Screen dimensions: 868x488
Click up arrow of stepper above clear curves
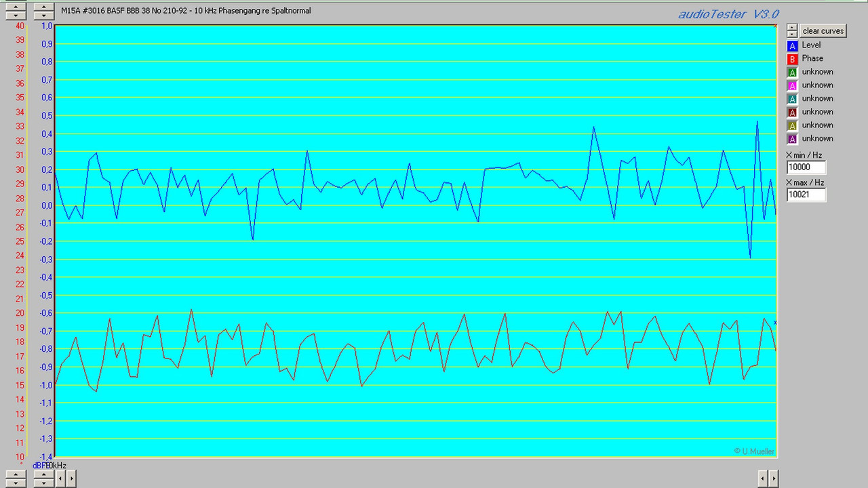[x=791, y=27]
